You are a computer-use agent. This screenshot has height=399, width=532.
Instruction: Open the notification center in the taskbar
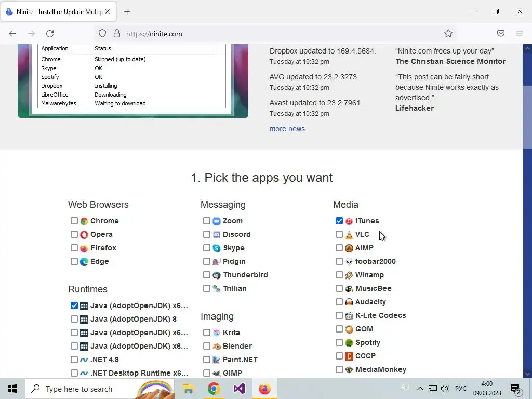[516, 389]
